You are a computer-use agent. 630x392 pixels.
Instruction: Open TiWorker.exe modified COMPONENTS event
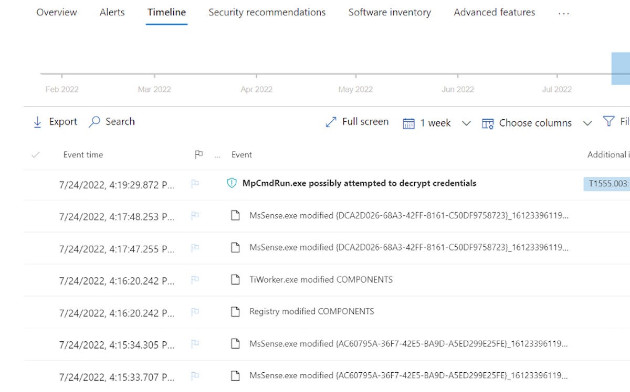(x=321, y=280)
